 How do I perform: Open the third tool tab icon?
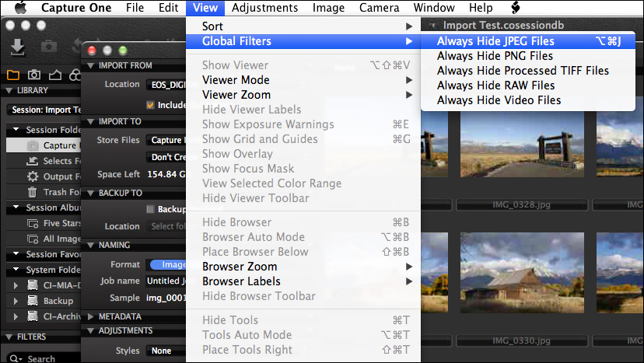[x=55, y=75]
